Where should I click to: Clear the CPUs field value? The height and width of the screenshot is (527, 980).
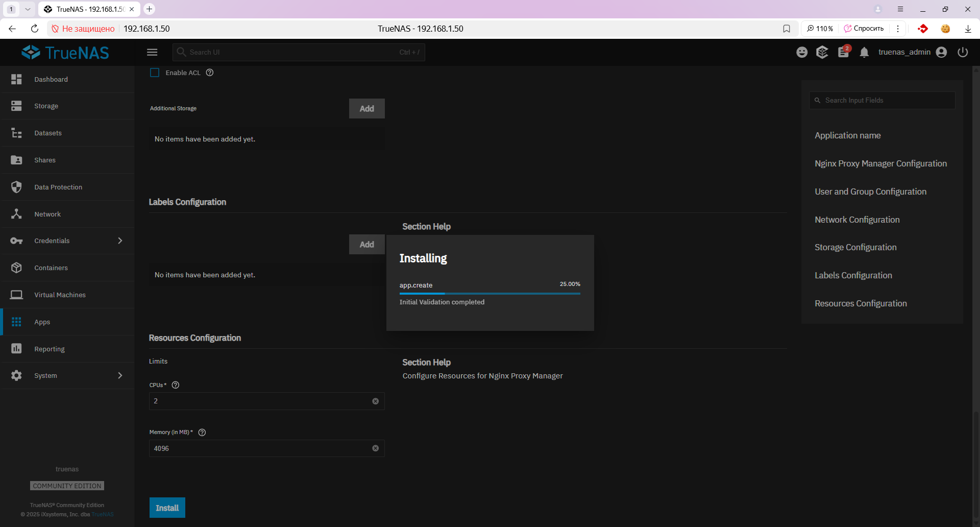[x=376, y=401]
